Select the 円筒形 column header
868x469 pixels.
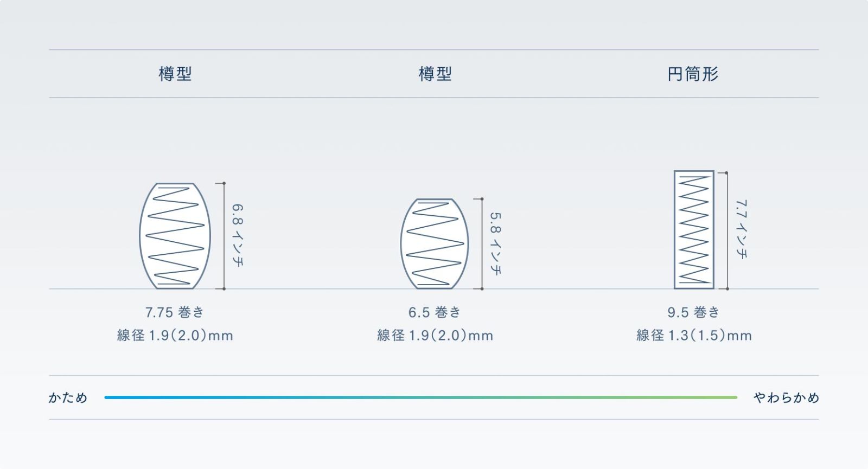tap(693, 74)
